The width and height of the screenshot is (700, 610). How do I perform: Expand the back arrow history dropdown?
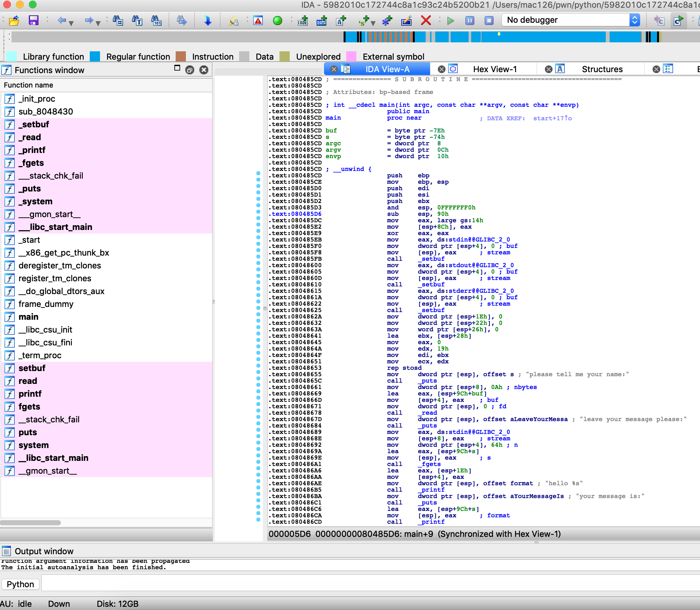coord(71,23)
